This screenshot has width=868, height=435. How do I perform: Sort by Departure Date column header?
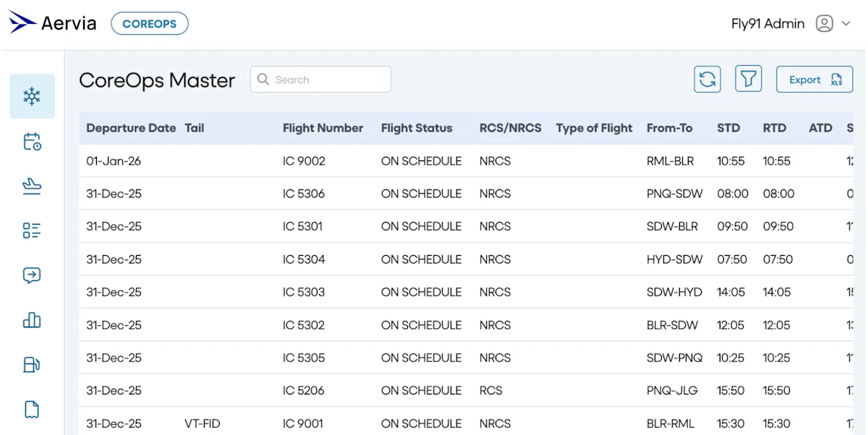click(x=131, y=128)
